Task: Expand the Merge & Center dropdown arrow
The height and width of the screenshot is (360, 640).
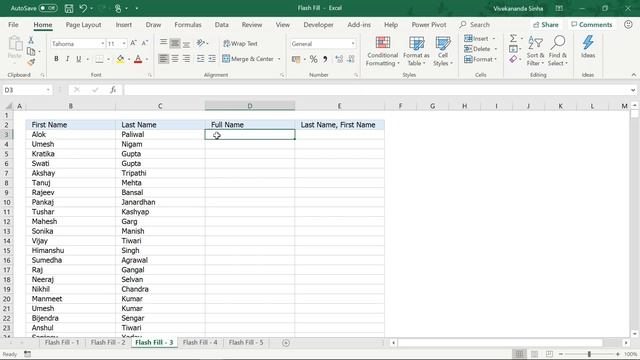Action: pyautogui.click(x=279, y=59)
